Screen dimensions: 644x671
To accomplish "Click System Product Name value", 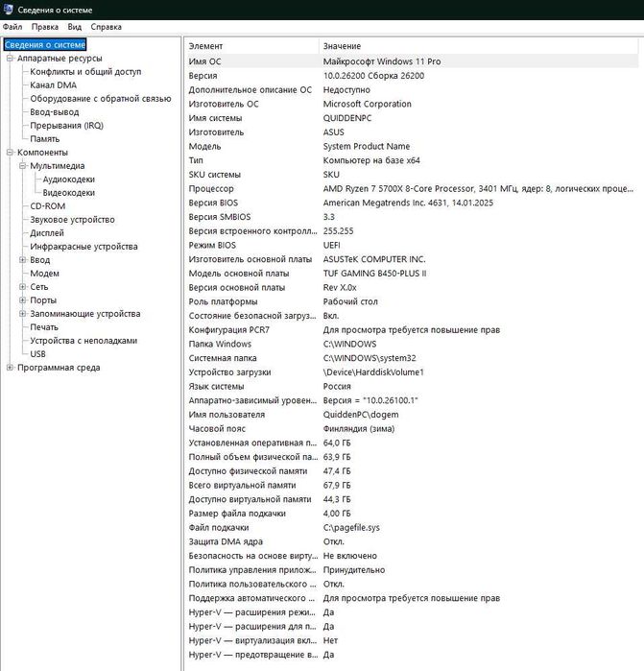I will pyautogui.click(x=367, y=146).
